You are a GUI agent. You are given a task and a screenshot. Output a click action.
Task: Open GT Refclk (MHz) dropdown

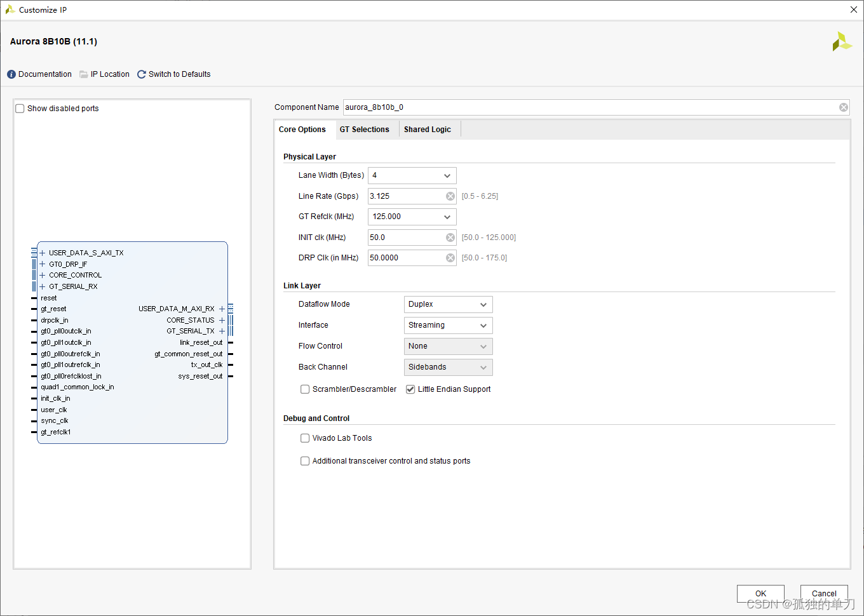412,217
